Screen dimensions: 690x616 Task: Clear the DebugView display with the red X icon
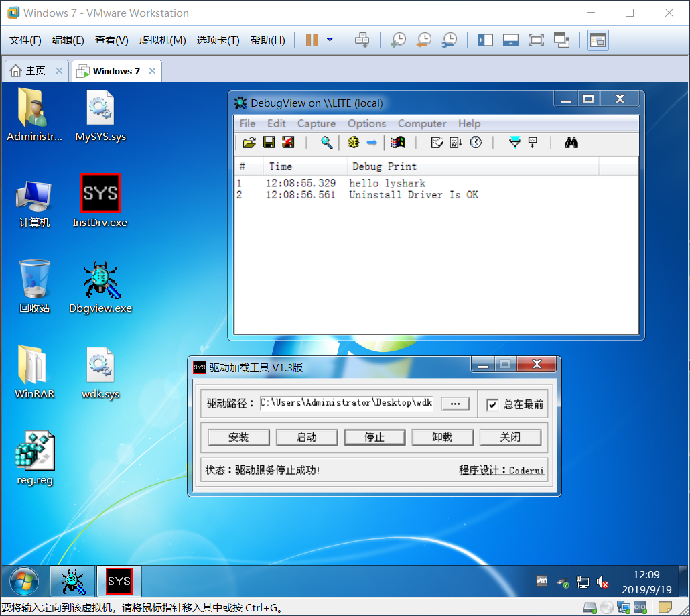(x=288, y=143)
